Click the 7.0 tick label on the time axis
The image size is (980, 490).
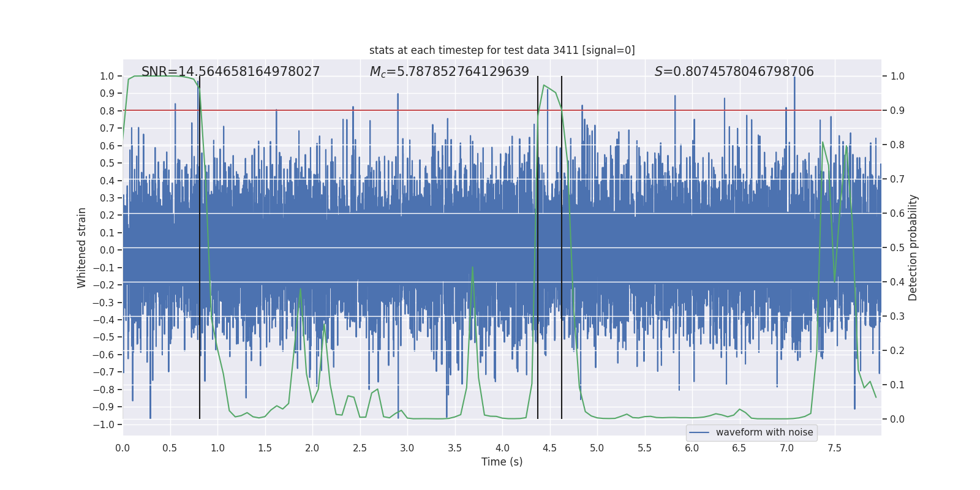787,448
